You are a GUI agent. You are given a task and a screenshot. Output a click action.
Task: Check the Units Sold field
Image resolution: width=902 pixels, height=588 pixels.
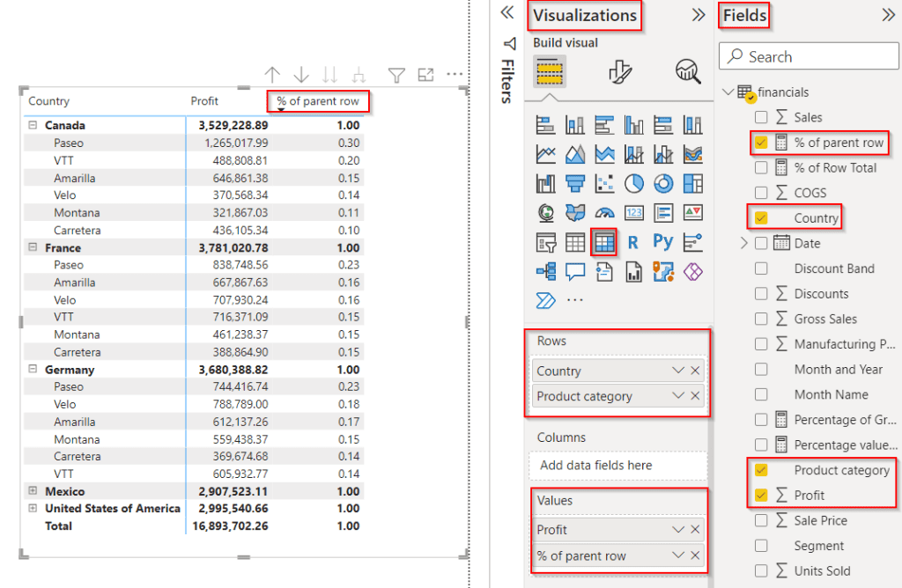(x=761, y=570)
